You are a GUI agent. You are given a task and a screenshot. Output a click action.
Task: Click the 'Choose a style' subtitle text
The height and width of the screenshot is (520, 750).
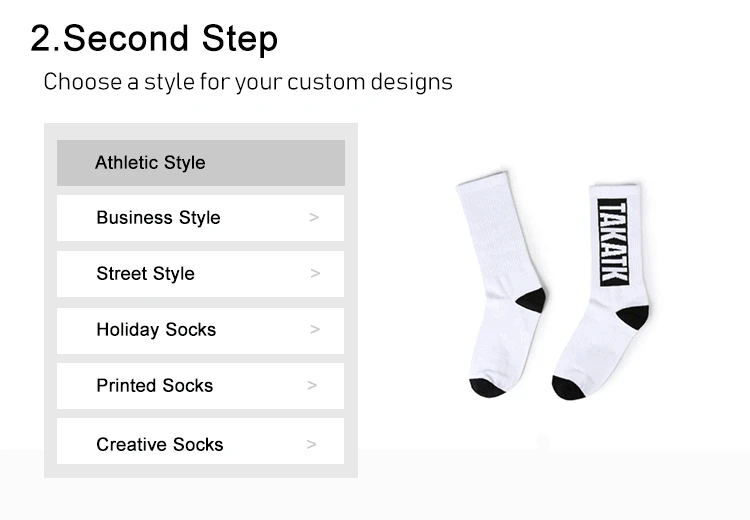(x=248, y=82)
